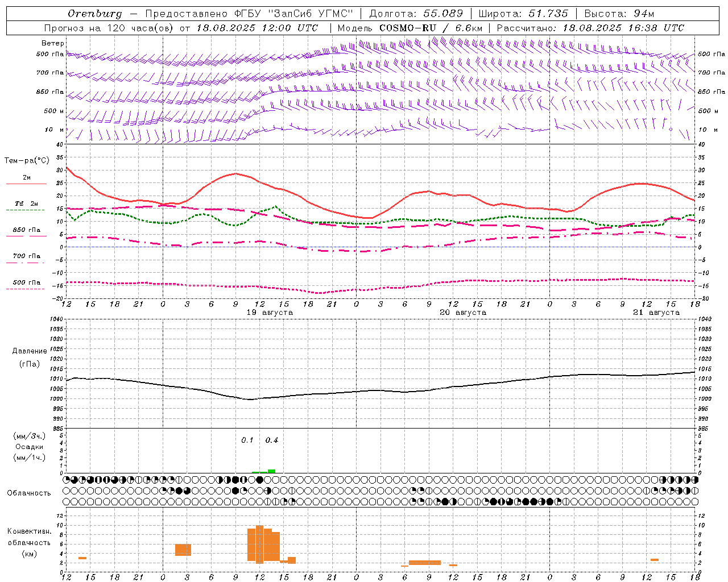Click the "Широта: 51.735" latitude value
This screenshot has width=728, height=582.
point(523,14)
